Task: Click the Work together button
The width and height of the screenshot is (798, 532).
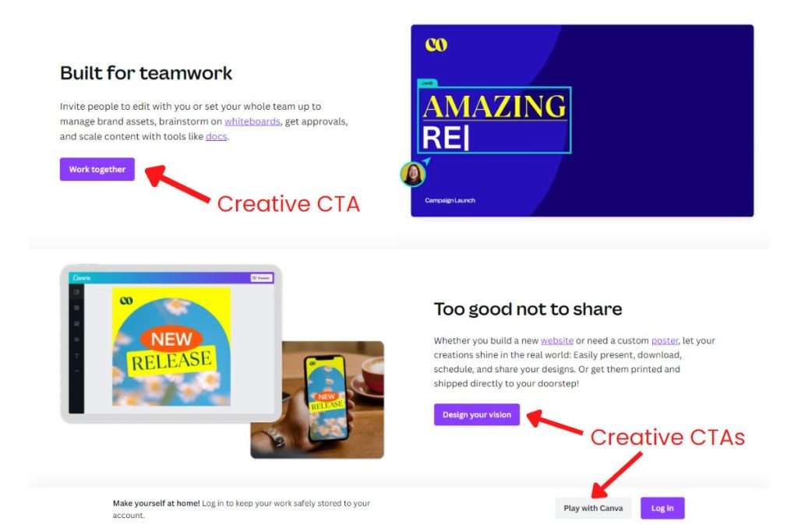Action: 97,169
